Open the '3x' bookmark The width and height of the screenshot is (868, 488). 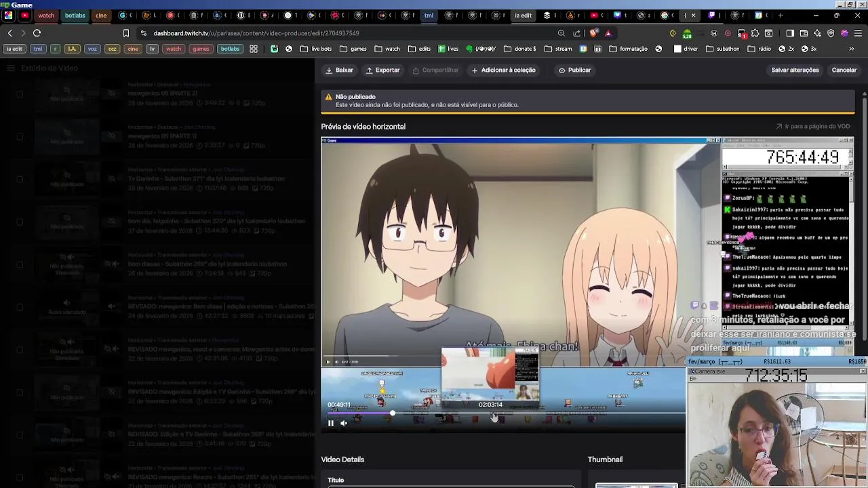(x=809, y=49)
